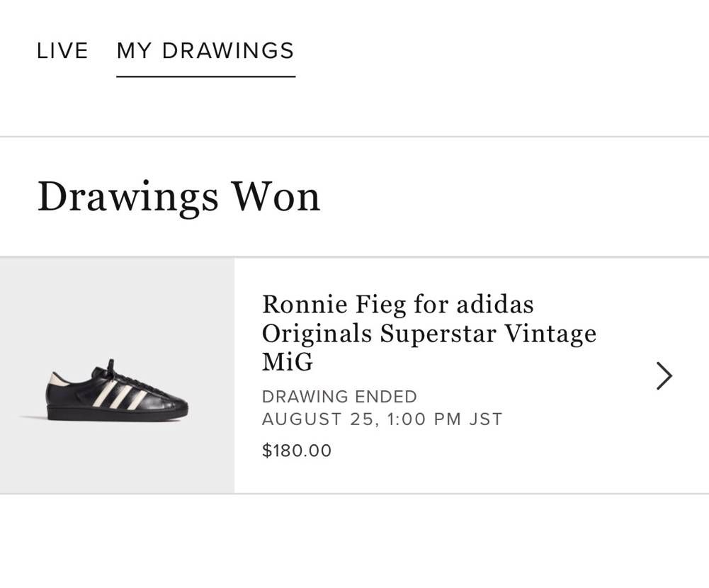Screen dimensions: 709x588
Task: Click the white three stripes on sneaker
Action: [x=119, y=393]
